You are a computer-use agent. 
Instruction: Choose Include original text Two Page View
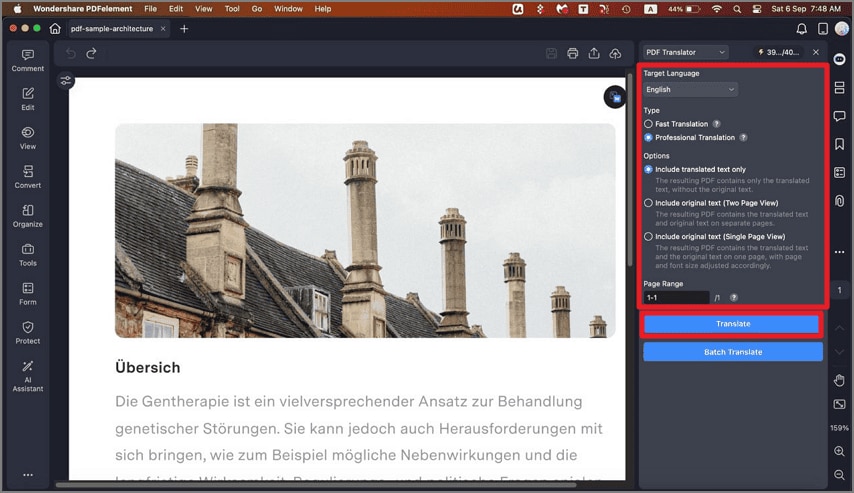[x=648, y=203]
